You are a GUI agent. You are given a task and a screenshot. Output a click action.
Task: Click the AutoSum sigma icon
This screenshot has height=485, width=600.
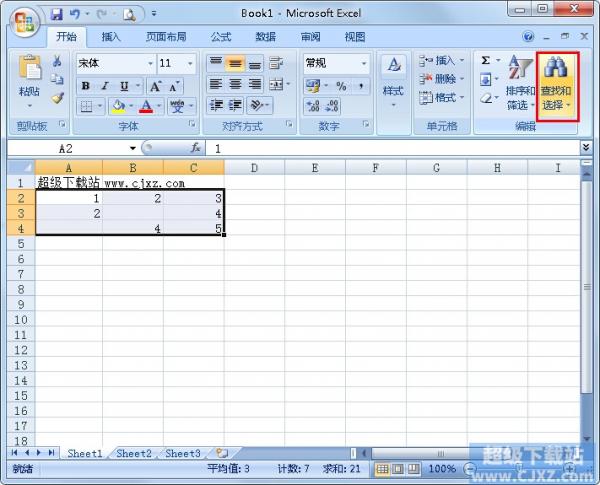[486, 61]
